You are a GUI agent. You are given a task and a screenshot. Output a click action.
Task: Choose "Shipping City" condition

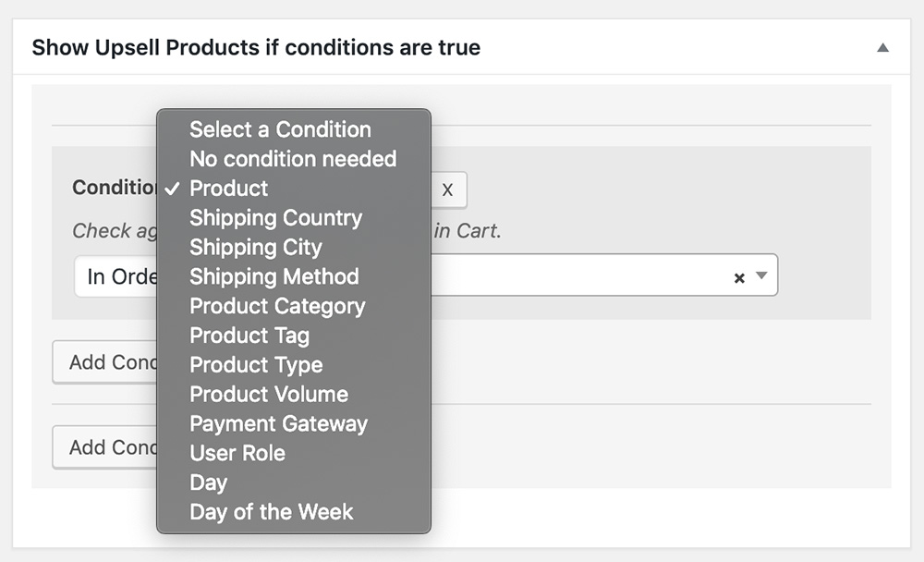[x=255, y=248]
